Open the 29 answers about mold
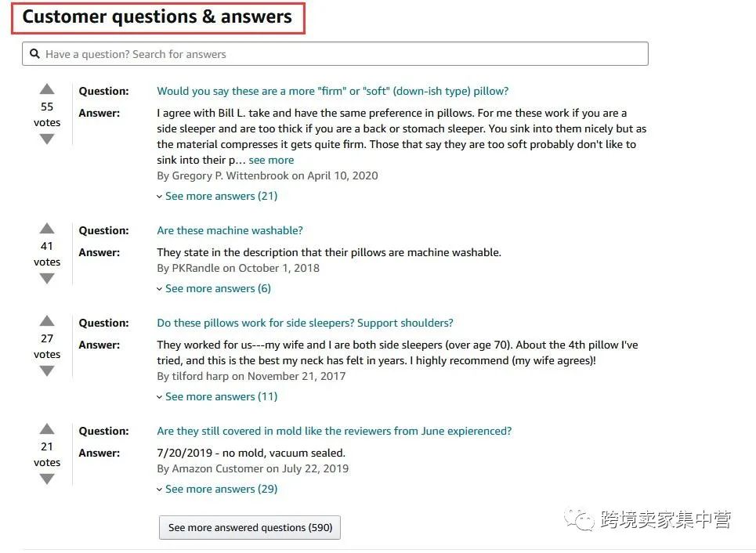The width and height of the screenshot is (756, 553). coord(217,488)
